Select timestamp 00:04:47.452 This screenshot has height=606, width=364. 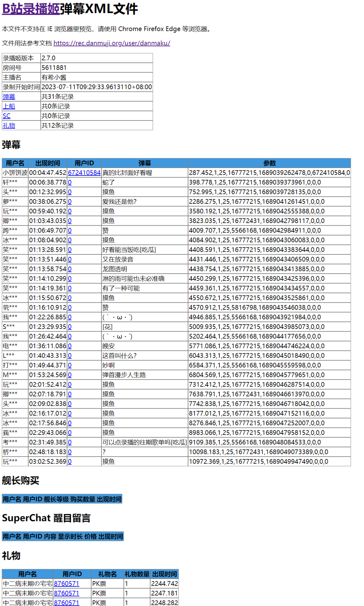tap(48, 172)
